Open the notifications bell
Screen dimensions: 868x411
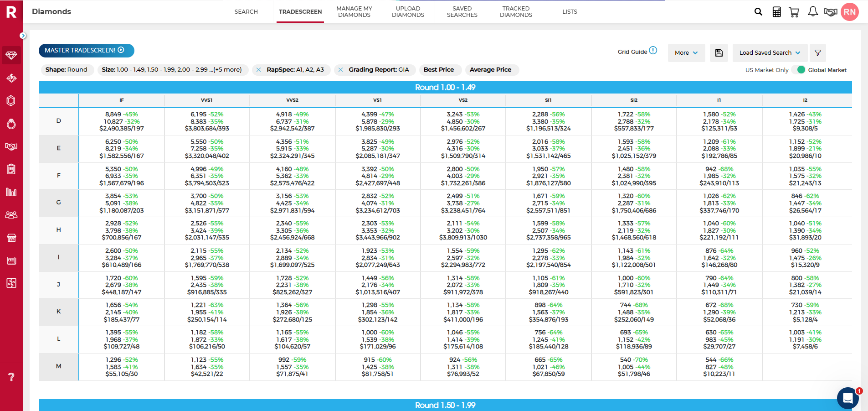(x=813, y=12)
